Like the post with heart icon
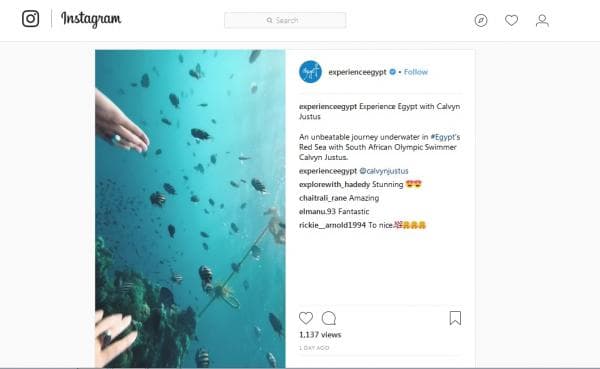Viewport: 600px width, 369px height. point(306,318)
